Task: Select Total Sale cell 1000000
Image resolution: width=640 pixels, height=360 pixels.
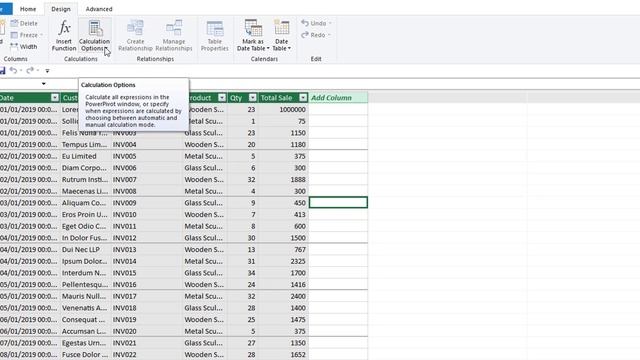Action: [283, 109]
